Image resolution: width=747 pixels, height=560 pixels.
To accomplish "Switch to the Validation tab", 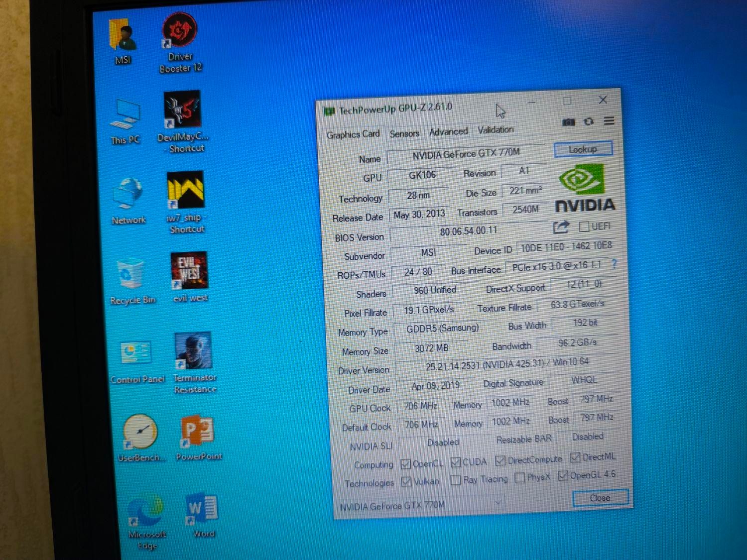I will [496, 130].
